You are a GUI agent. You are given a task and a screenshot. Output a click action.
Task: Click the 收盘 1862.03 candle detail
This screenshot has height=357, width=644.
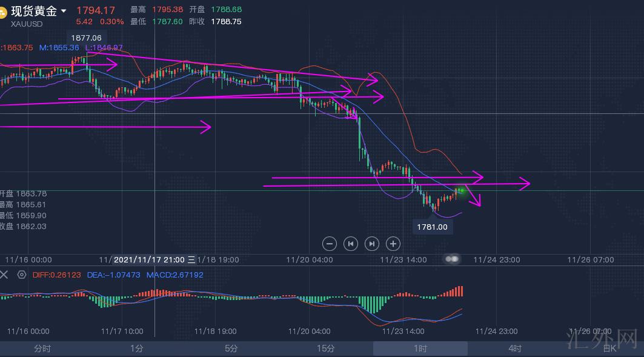click(x=23, y=226)
